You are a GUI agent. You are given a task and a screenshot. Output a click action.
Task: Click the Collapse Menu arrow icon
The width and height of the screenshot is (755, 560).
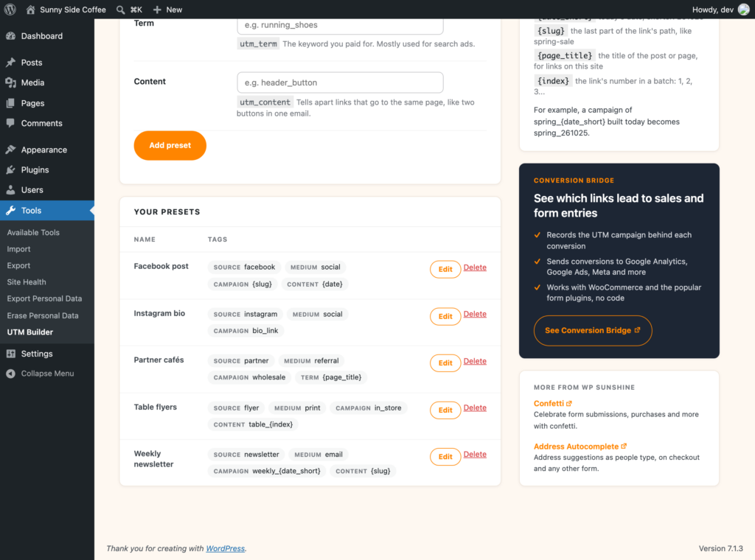(x=10, y=374)
